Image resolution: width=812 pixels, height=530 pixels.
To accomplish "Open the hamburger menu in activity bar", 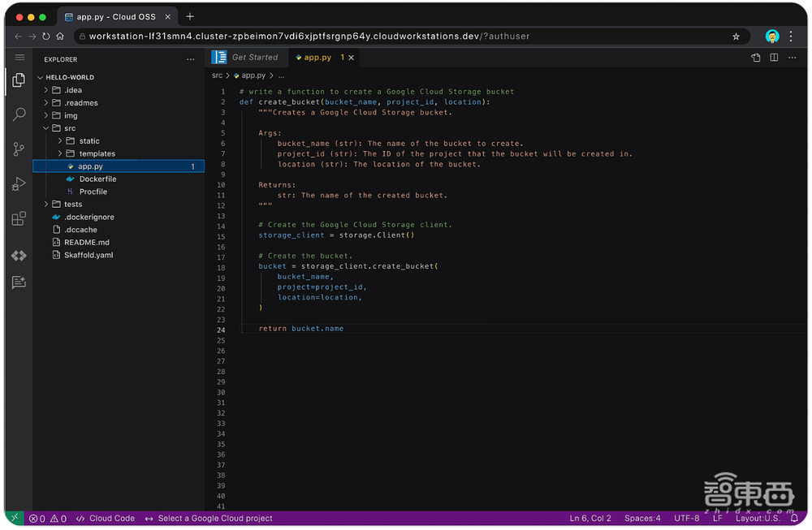I will pyautogui.click(x=19, y=58).
